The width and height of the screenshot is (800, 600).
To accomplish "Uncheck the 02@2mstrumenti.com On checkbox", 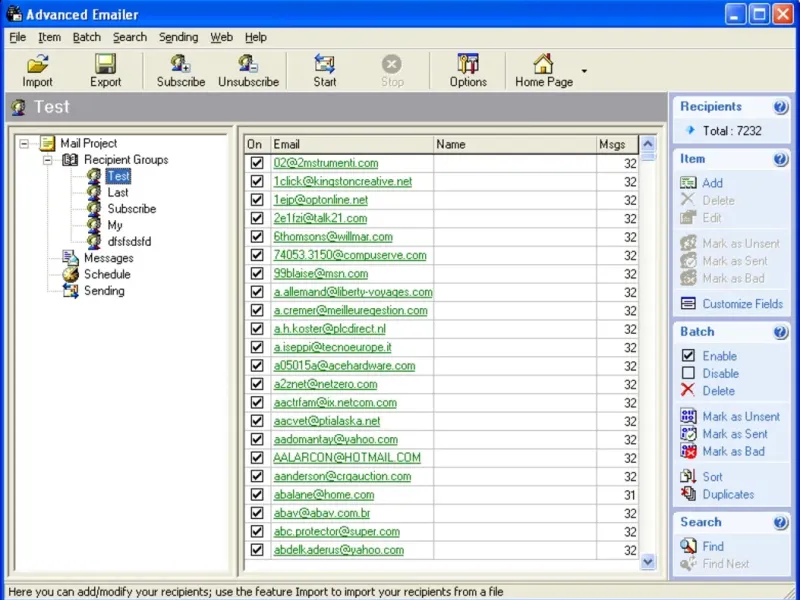I will point(257,163).
